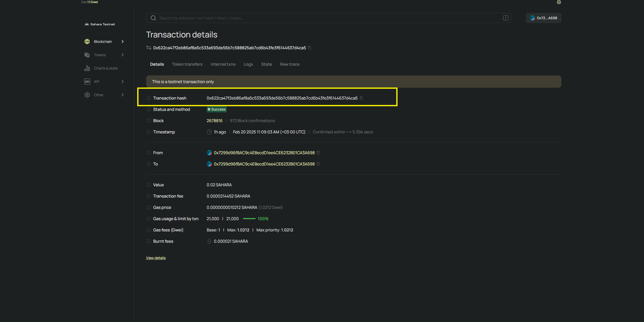Click the clock icon beside 1h ago
The image size is (644, 322).
(209, 132)
